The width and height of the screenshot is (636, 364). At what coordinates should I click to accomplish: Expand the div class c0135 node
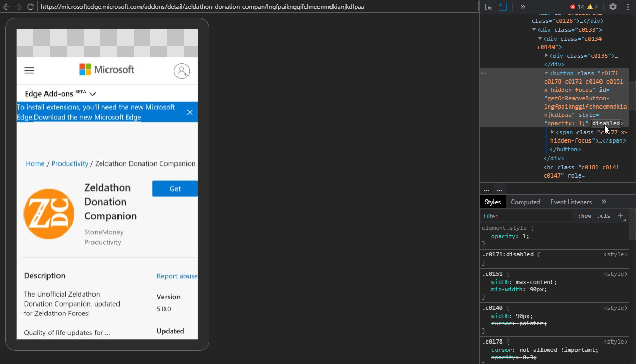[x=547, y=56]
